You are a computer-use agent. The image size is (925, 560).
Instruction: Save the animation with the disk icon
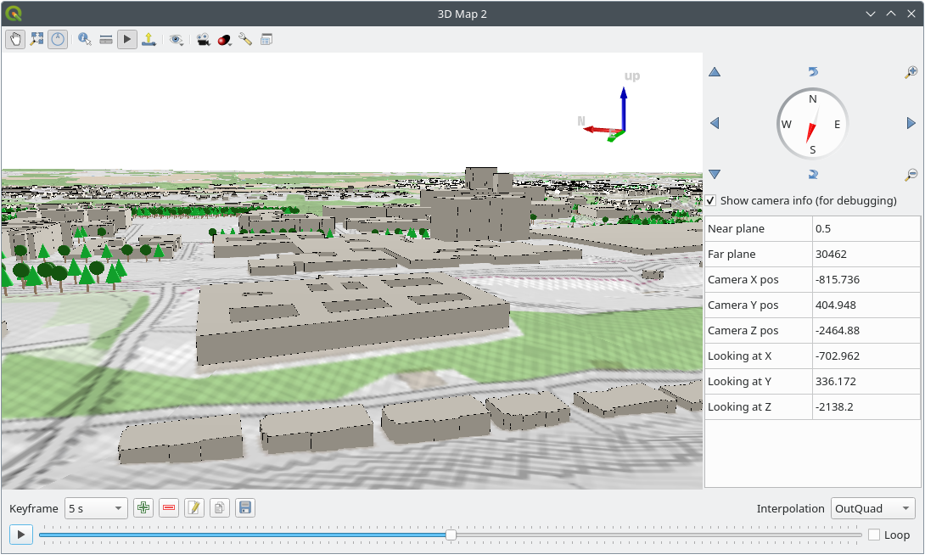coord(245,507)
